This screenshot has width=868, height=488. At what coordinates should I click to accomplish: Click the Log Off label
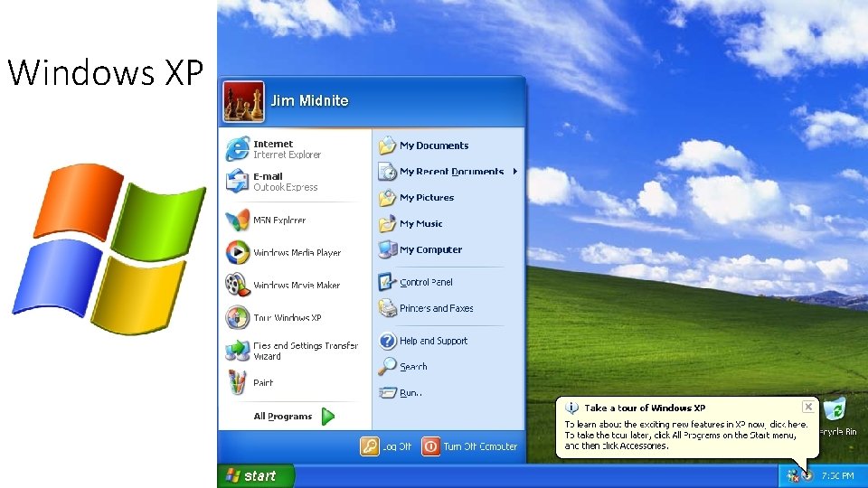click(397, 446)
